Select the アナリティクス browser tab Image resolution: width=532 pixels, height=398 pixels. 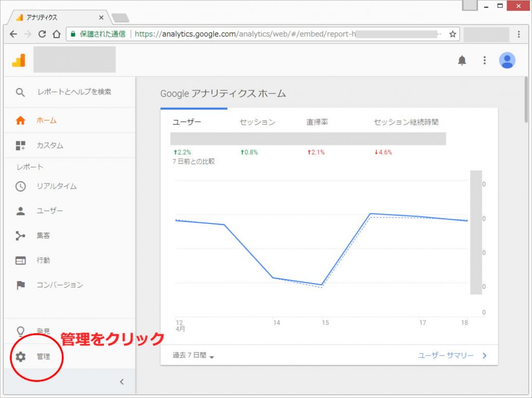click(58, 17)
